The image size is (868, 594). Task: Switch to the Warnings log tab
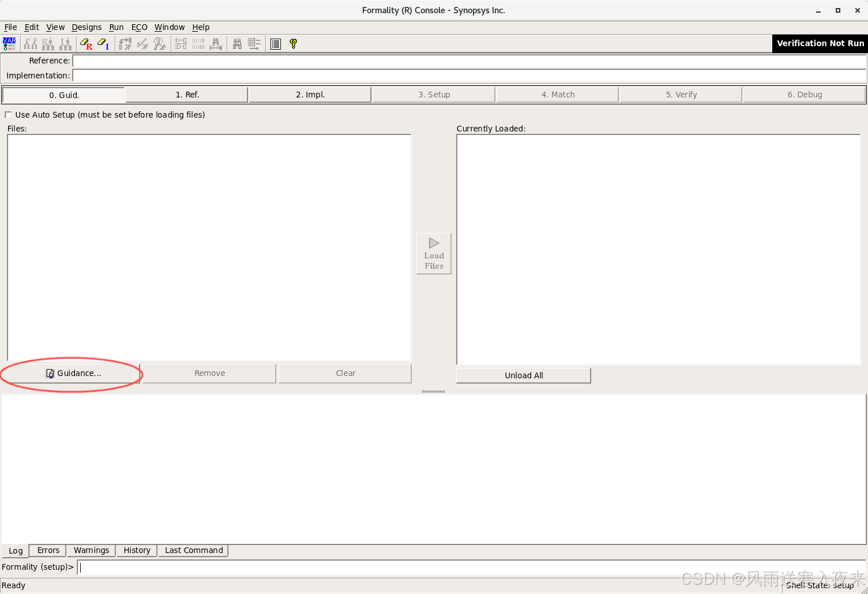(x=91, y=550)
